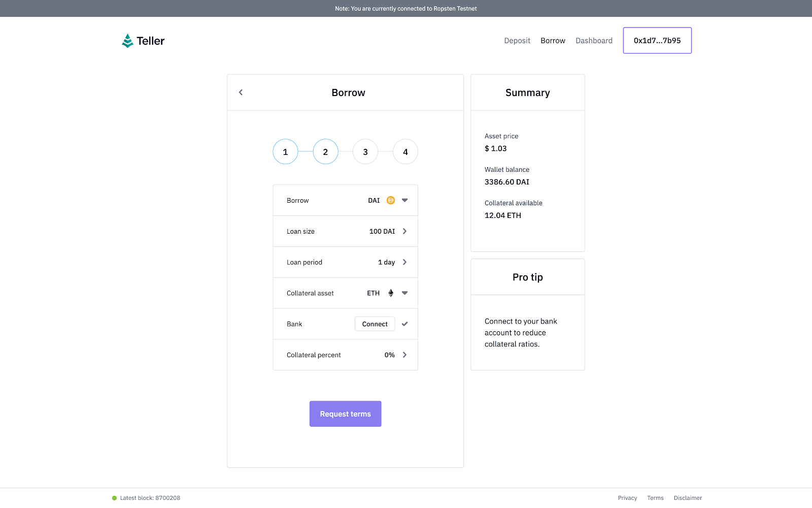The image size is (812, 508).
Task: Expand the Collateral asset dropdown
Action: pyautogui.click(x=404, y=293)
